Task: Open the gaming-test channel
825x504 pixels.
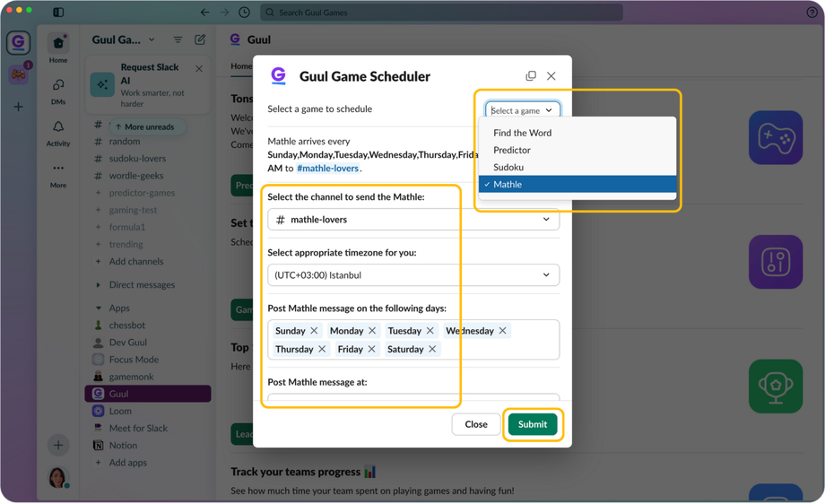Action: [x=133, y=210]
